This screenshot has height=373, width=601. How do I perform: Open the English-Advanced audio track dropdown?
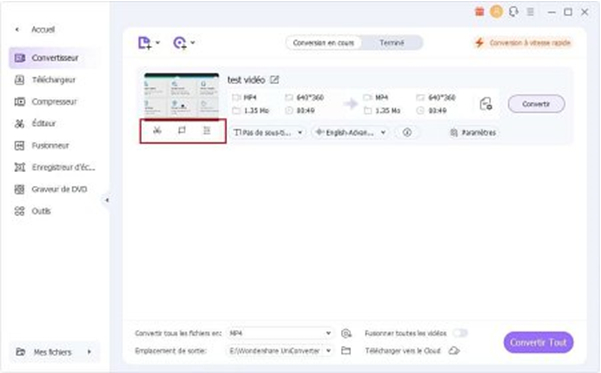coord(350,133)
